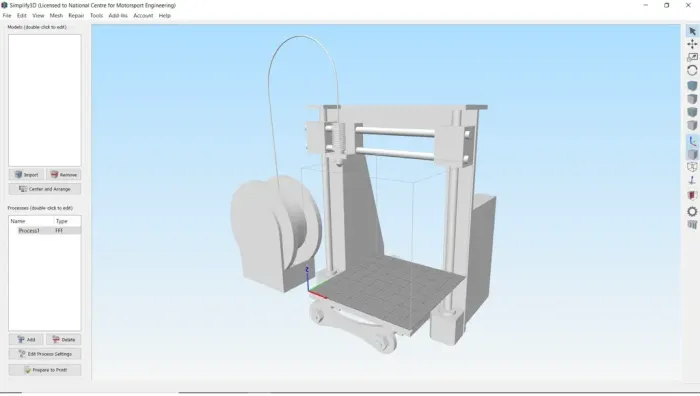Open the machine control panel icon

click(692, 225)
